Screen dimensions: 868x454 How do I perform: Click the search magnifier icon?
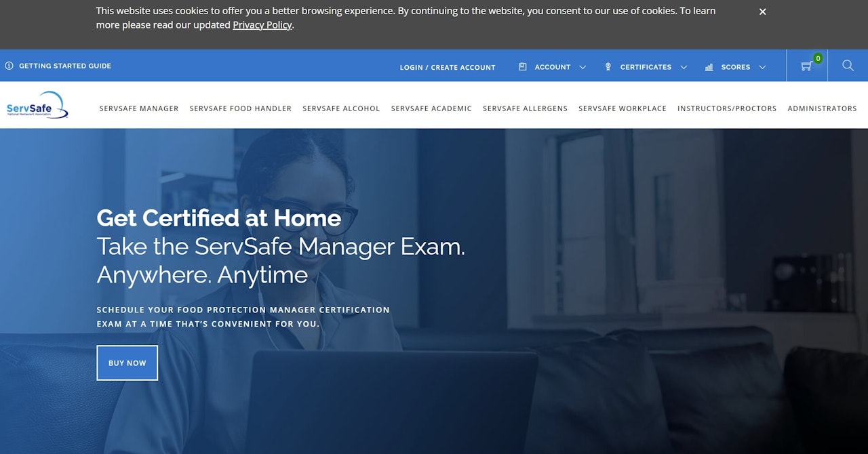(x=848, y=66)
